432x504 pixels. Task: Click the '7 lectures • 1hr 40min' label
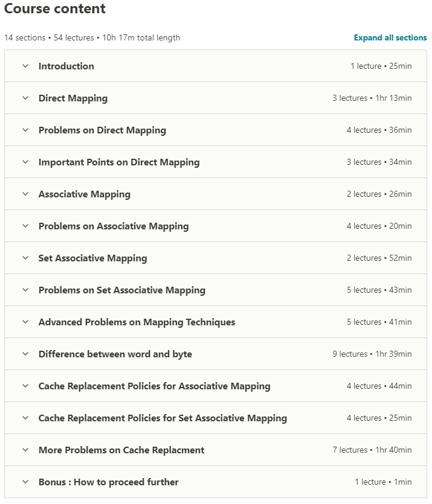(x=372, y=450)
